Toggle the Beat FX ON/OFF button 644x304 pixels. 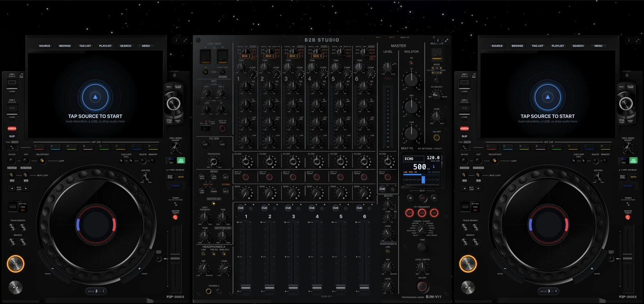(x=422, y=287)
